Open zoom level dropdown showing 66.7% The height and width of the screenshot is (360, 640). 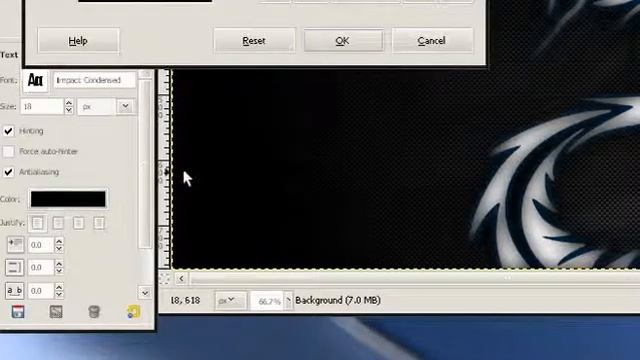pyautogui.click(x=288, y=301)
